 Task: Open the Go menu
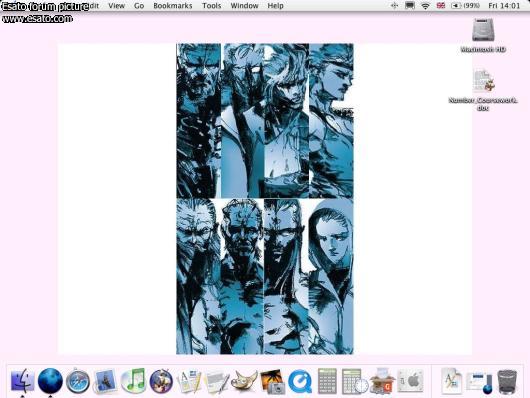tap(139, 6)
